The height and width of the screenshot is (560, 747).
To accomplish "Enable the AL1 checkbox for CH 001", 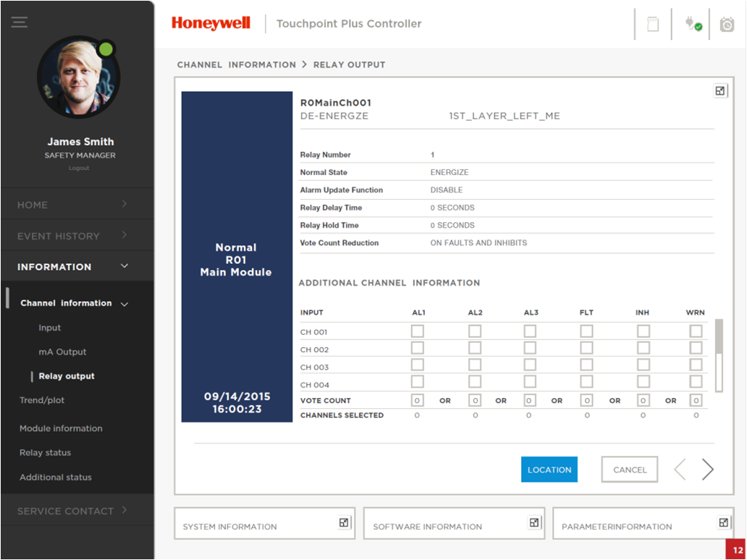I will [418, 331].
